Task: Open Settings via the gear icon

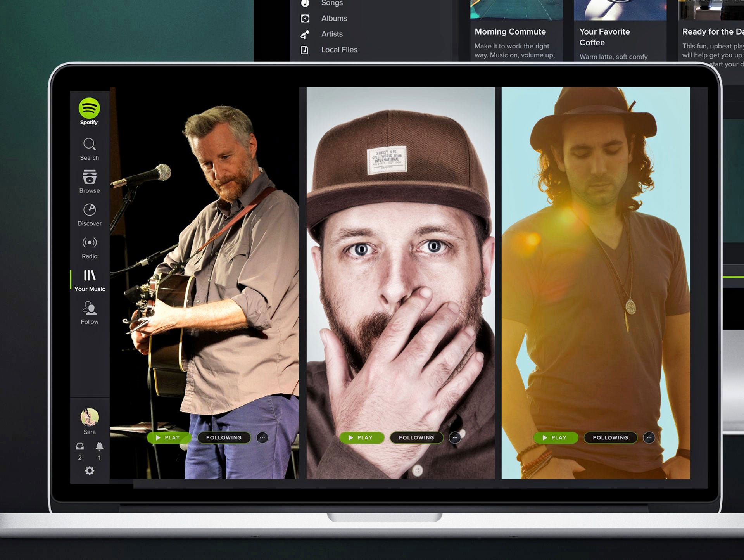Action: [x=89, y=470]
